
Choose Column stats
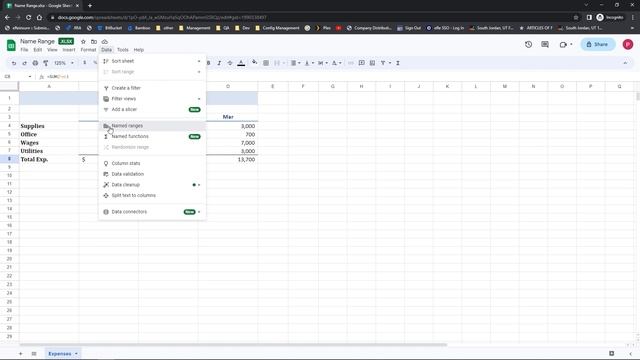(x=152, y=163)
